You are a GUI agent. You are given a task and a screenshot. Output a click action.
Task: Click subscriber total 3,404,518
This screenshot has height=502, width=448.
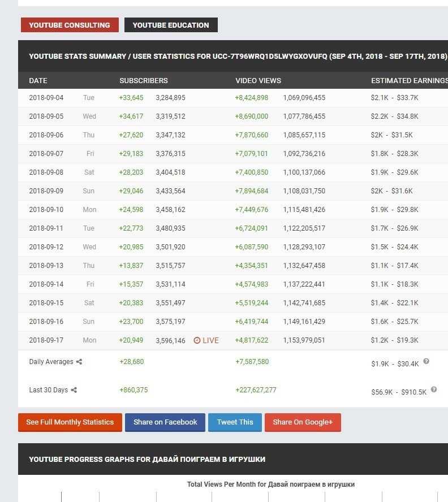tap(170, 172)
